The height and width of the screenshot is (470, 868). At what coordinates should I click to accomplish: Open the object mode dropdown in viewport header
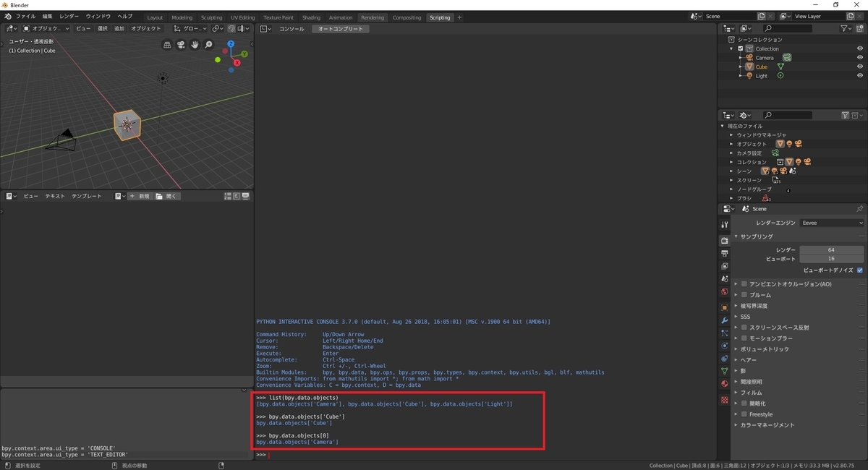(46, 28)
